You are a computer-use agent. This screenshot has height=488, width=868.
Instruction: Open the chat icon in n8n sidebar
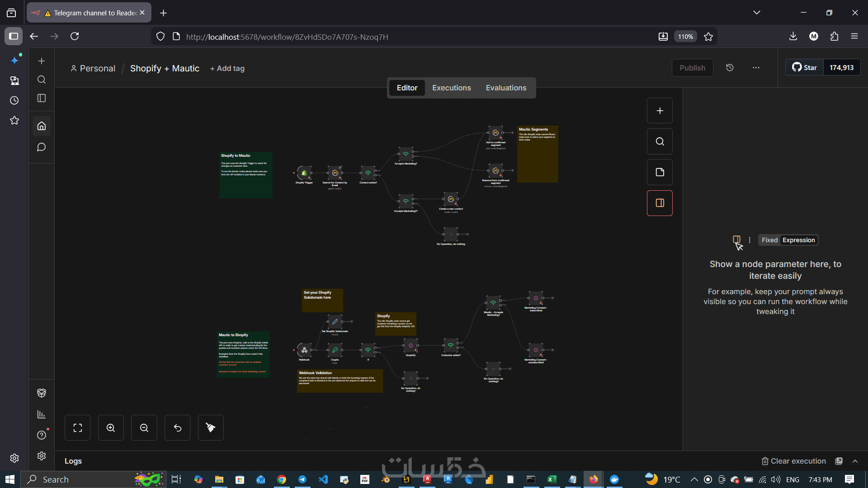[x=41, y=147]
